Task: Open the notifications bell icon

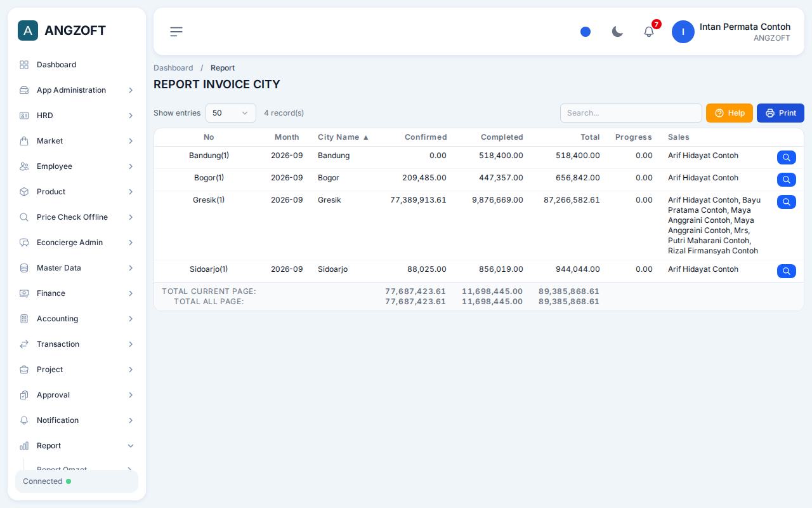Action: point(649,32)
